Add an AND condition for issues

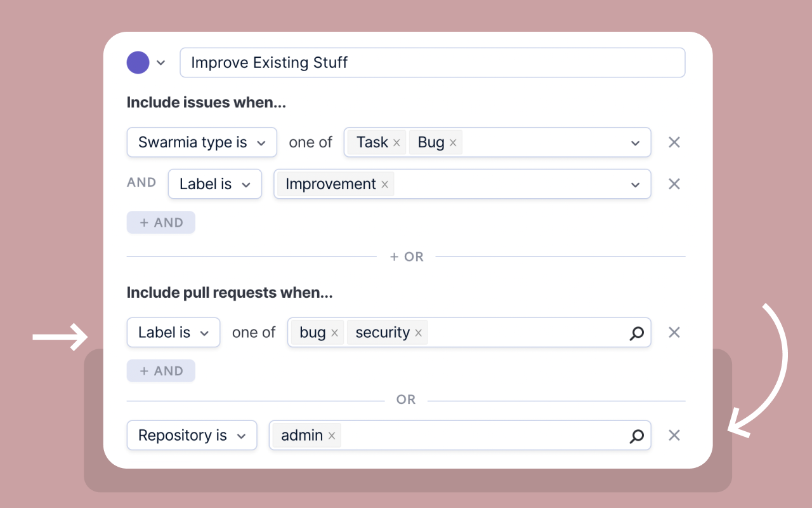pyautogui.click(x=161, y=223)
